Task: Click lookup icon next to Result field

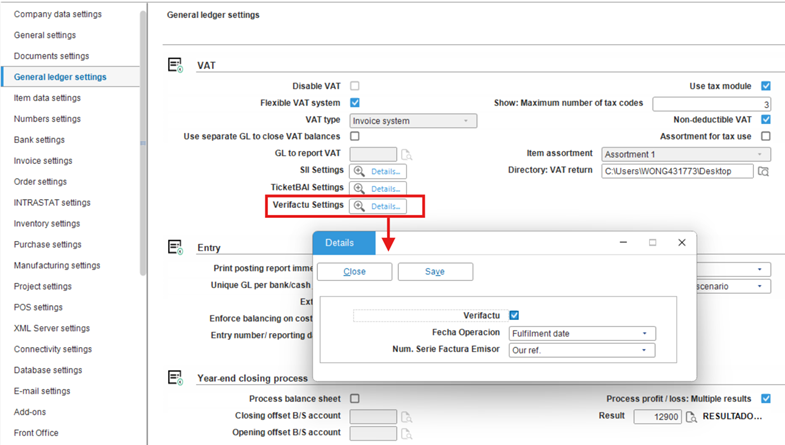Action: coord(692,416)
